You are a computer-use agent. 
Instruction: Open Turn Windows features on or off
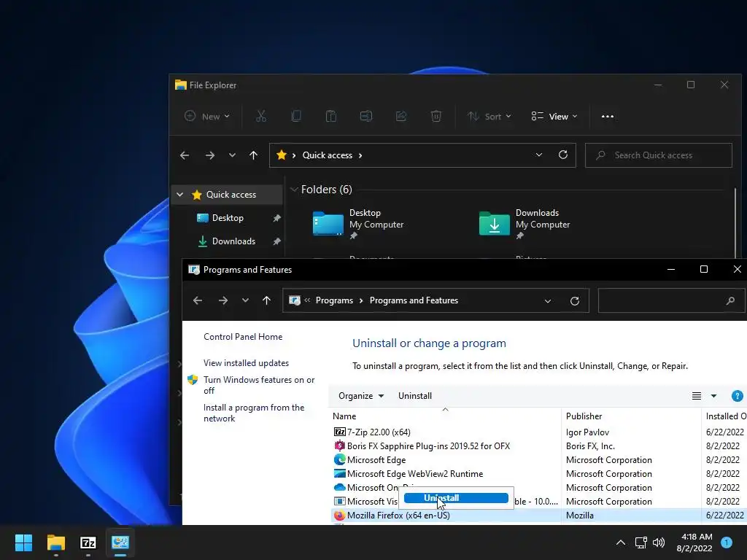point(259,385)
